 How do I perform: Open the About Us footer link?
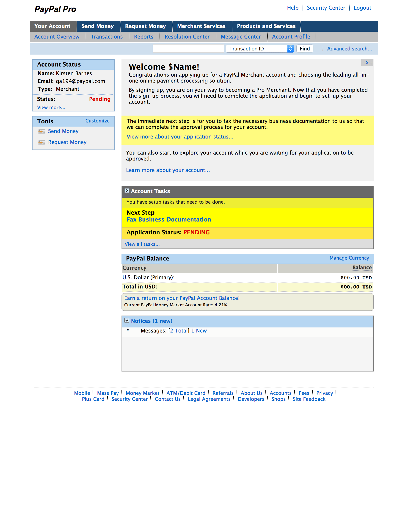[x=252, y=393]
